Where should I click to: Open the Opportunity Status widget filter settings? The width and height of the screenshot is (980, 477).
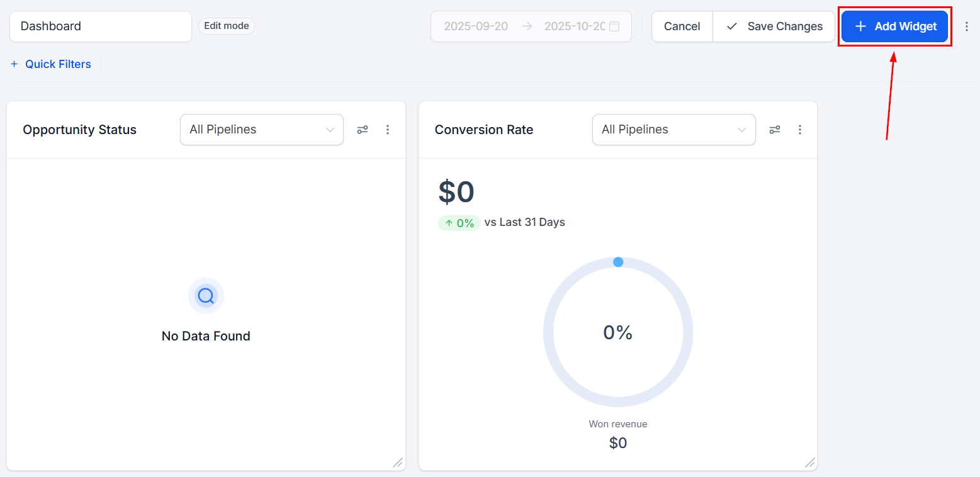[363, 130]
